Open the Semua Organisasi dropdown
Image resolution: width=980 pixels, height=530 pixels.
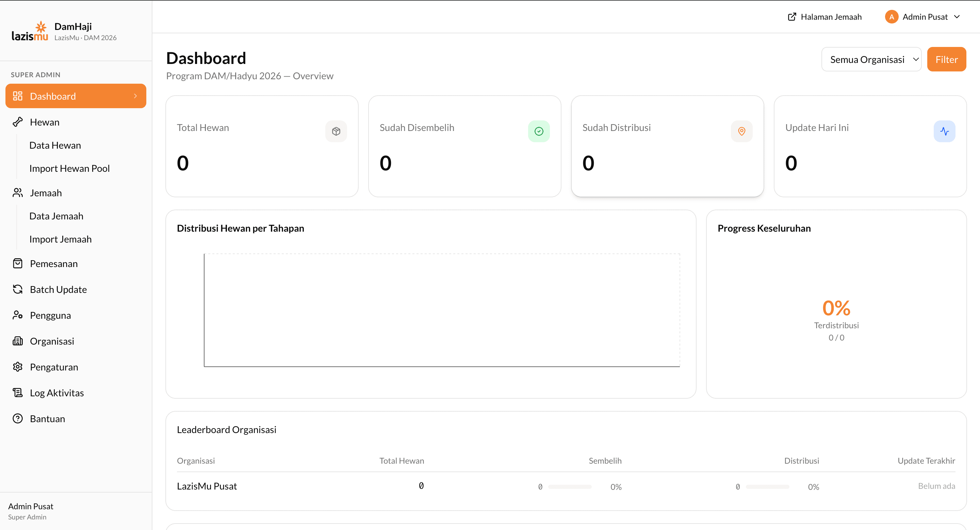point(871,59)
